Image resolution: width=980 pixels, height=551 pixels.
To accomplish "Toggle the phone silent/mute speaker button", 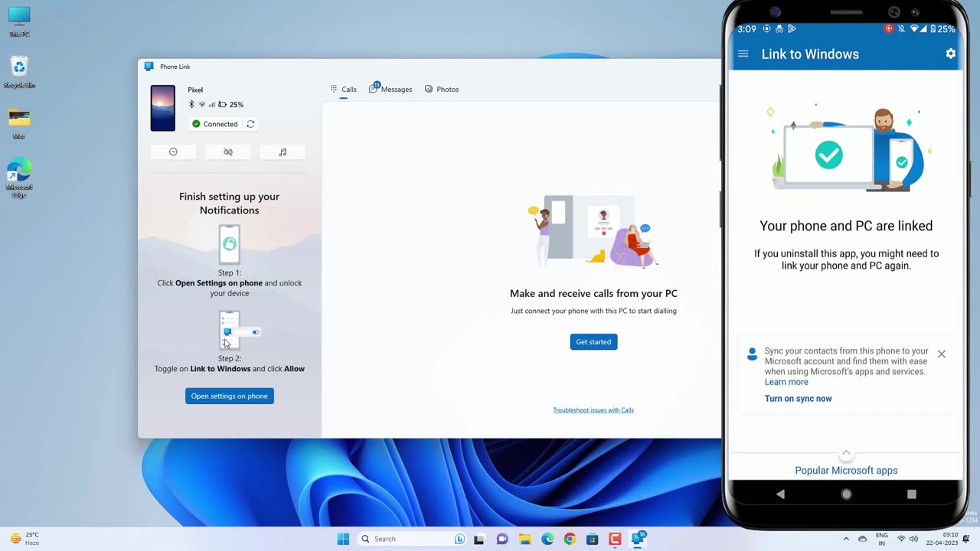I will pyautogui.click(x=228, y=152).
